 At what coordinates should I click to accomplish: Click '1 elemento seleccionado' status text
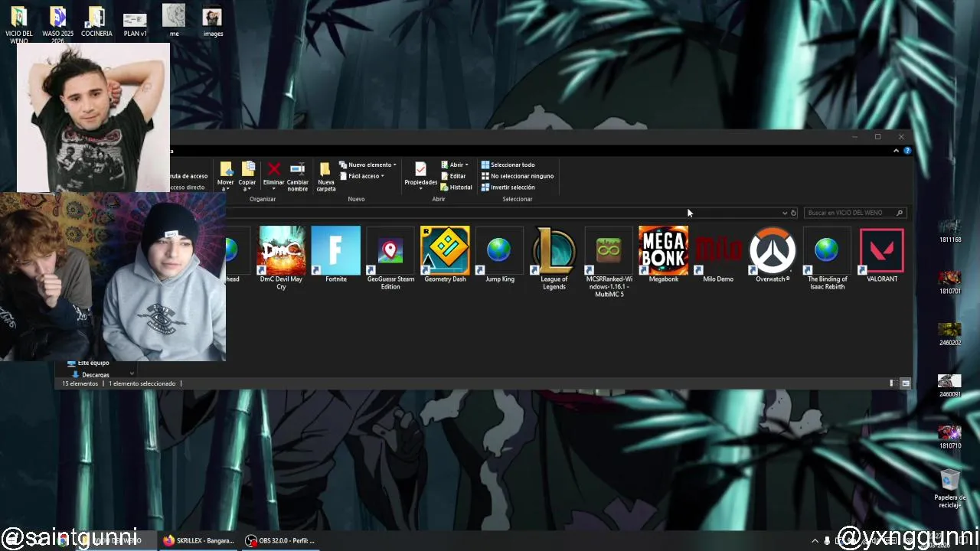pyautogui.click(x=142, y=383)
